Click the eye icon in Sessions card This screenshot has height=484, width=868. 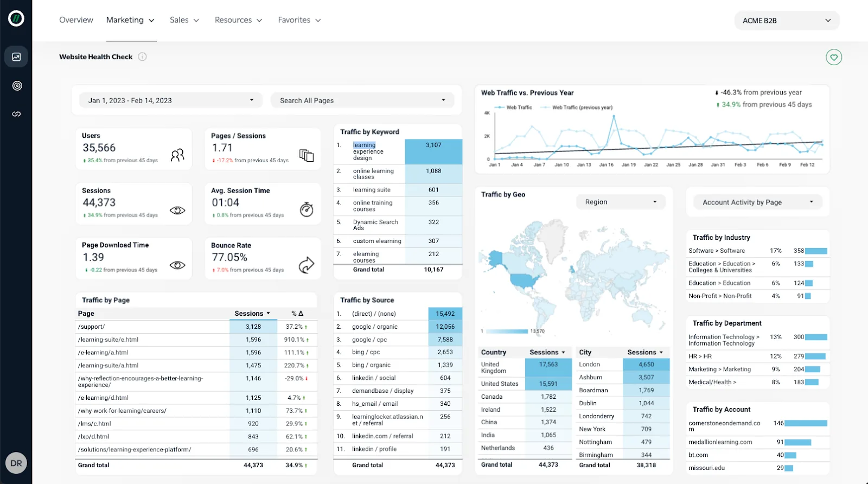pyautogui.click(x=177, y=211)
